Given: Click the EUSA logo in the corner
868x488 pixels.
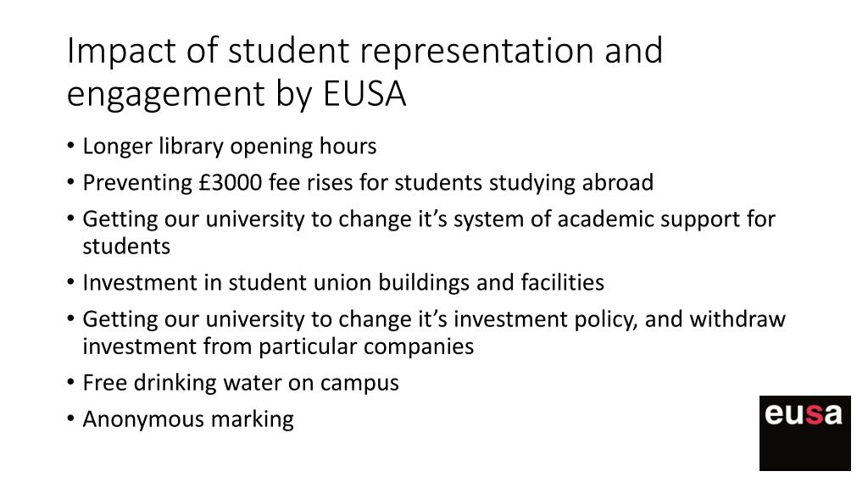Looking at the screenshot, I should pyautogui.click(x=805, y=433).
